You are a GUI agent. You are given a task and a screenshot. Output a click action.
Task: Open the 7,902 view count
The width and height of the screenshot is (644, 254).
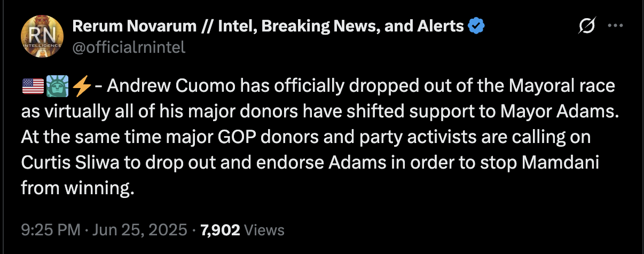(220, 230)
